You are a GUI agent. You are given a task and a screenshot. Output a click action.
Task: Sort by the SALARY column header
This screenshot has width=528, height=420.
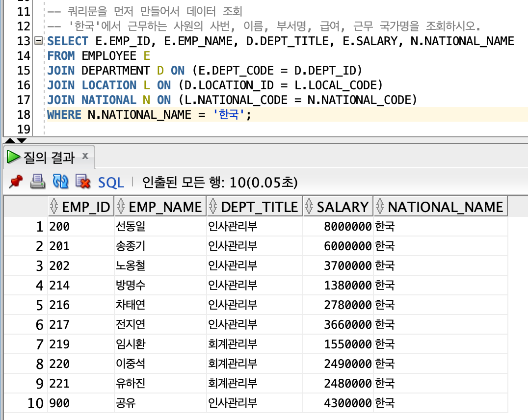(x=338, y=207)
